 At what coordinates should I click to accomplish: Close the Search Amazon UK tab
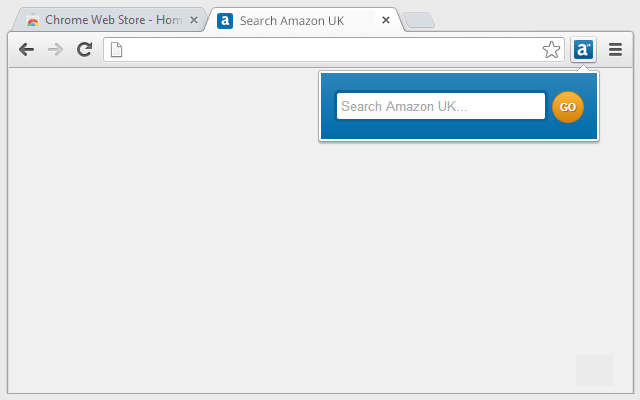click(x=386, y=20)
